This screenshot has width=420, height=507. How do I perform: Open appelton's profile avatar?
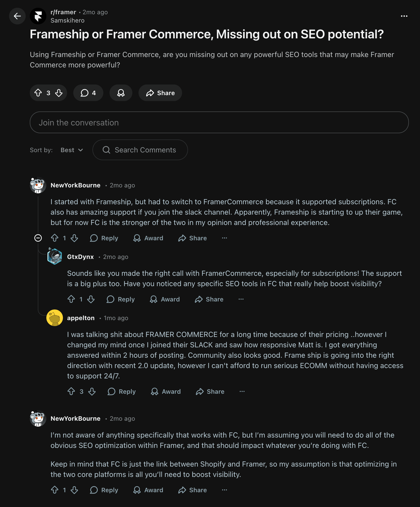point(55,318)
